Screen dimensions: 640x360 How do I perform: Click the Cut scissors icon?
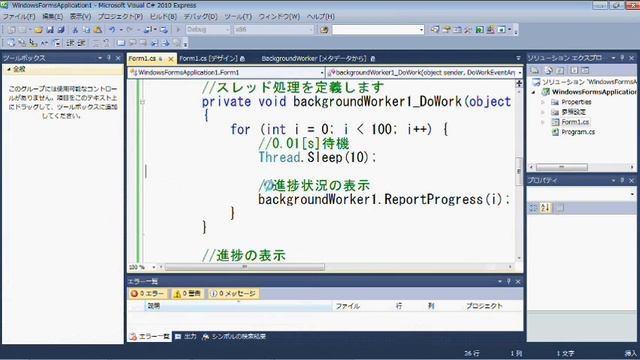pyautogui.click(x=75, y=30)
